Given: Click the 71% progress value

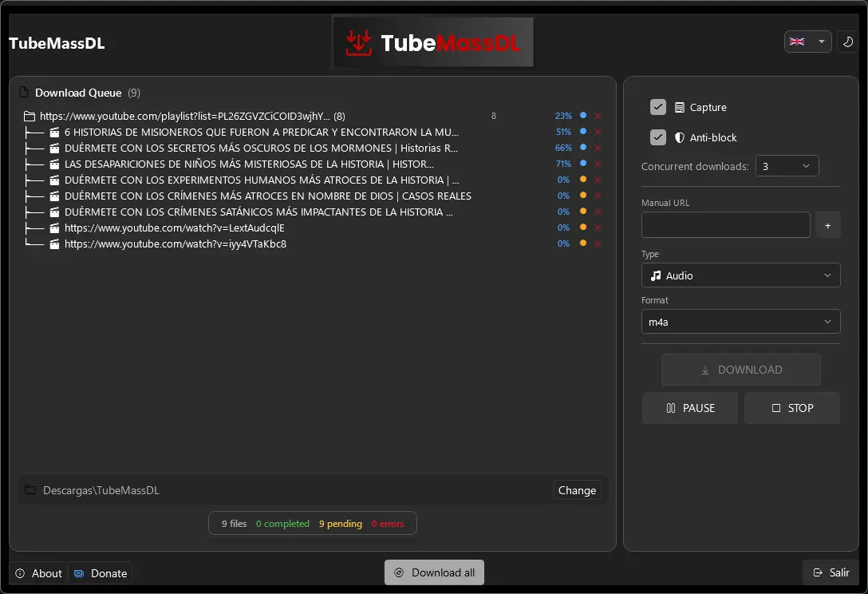Looking at the screenshot, I should [563, 164].
